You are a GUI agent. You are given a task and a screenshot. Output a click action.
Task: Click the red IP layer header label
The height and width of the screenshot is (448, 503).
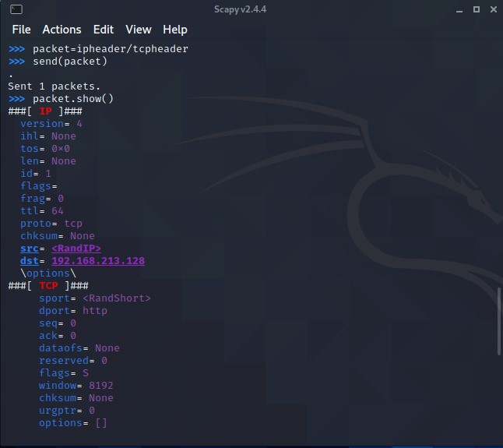tap(45, 111)
